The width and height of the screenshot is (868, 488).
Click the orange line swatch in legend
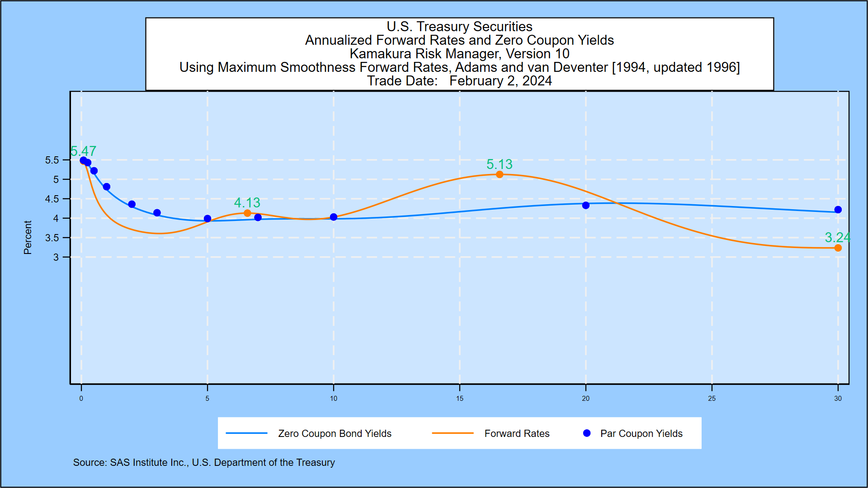pyautogui.click(x=453, y=433)
